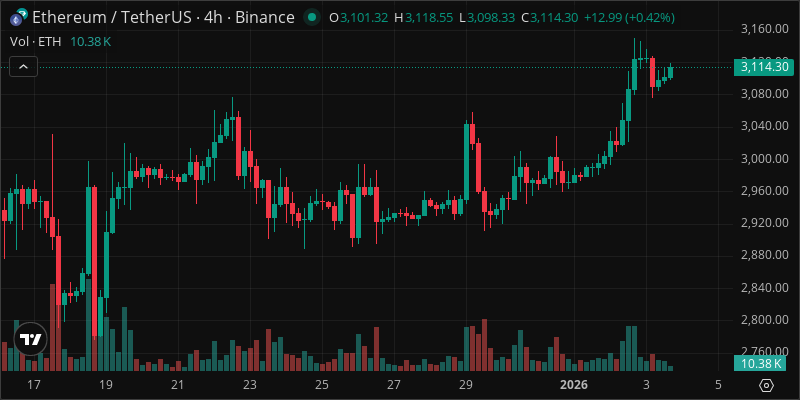Click the 10.38 K volume value in legend
This screenshot has width=800, height=400.
tap(90, 42)
